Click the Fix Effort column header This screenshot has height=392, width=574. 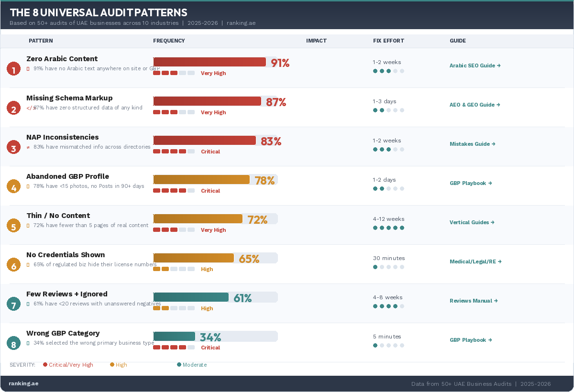388,41
